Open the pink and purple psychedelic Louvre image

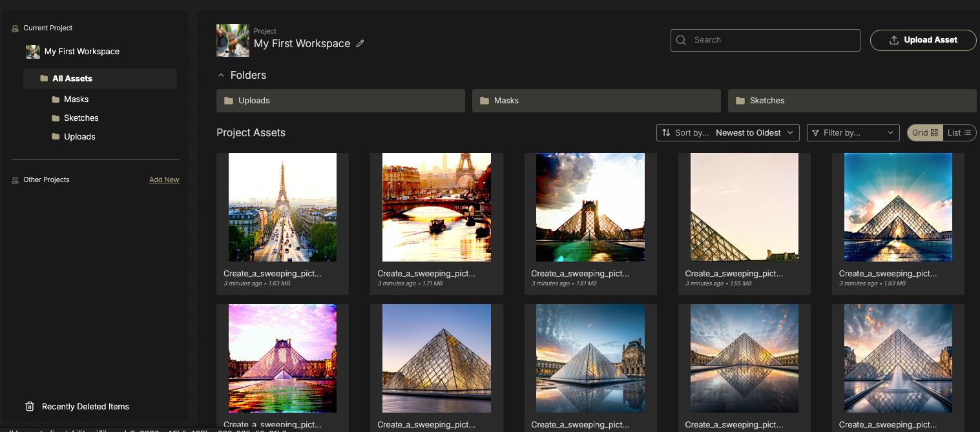tap(282, 358)
